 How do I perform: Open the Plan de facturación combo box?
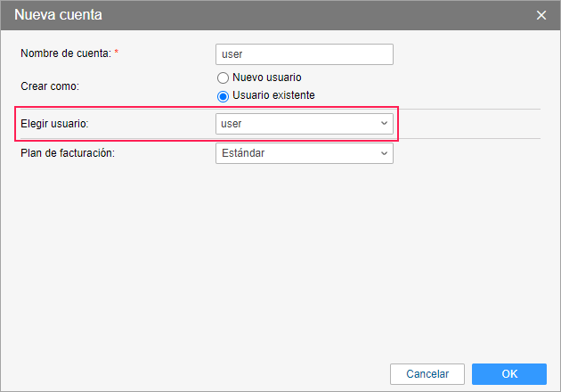tap(304, 153)
